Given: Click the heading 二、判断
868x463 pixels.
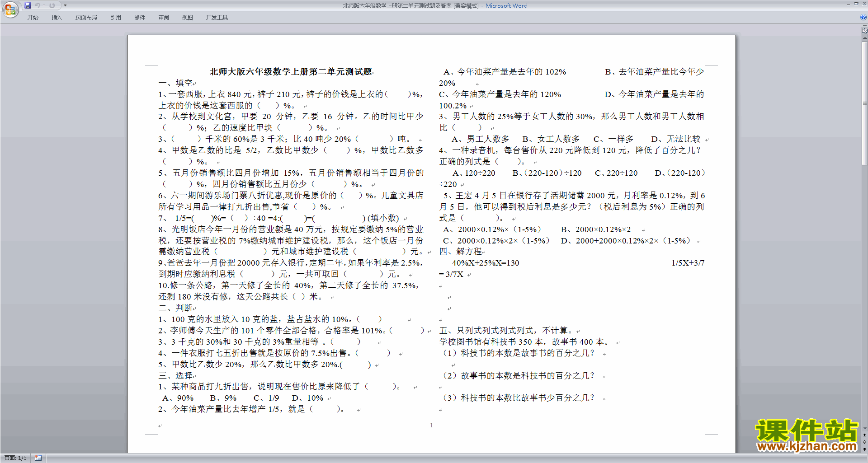Looking at the screenshot, I should pyautogui.click(x=175, y=308).
